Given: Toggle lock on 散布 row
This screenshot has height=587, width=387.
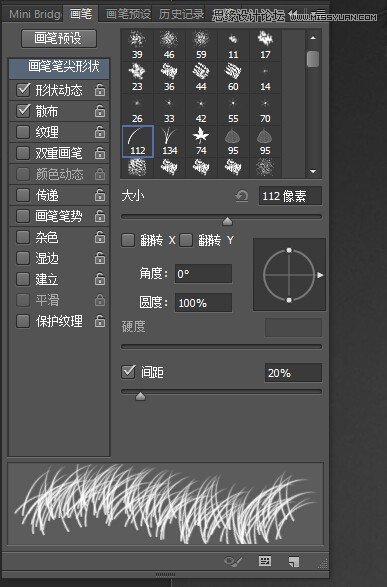Looking at the screenshot, I should point(100,111).
